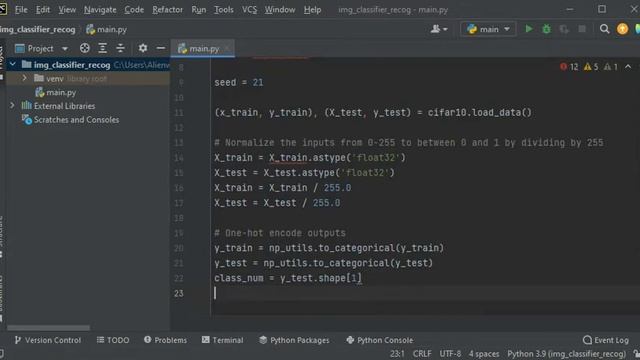The height and width of the screenshot is (360, 640).
Task: Click the 4 spaces indent setting
Action: click(484, 353)
